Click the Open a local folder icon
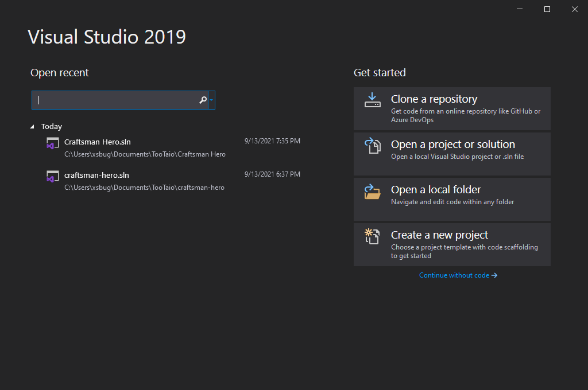Screen dimensions: 588x390 pos(372,192)
